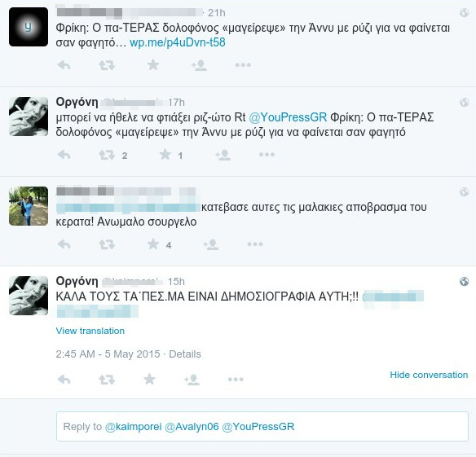This screenshot has height=457, width=476.
Task: Favorite the tweet that has 4 stars
Action: pyautogui.click(x=153, y=244)
